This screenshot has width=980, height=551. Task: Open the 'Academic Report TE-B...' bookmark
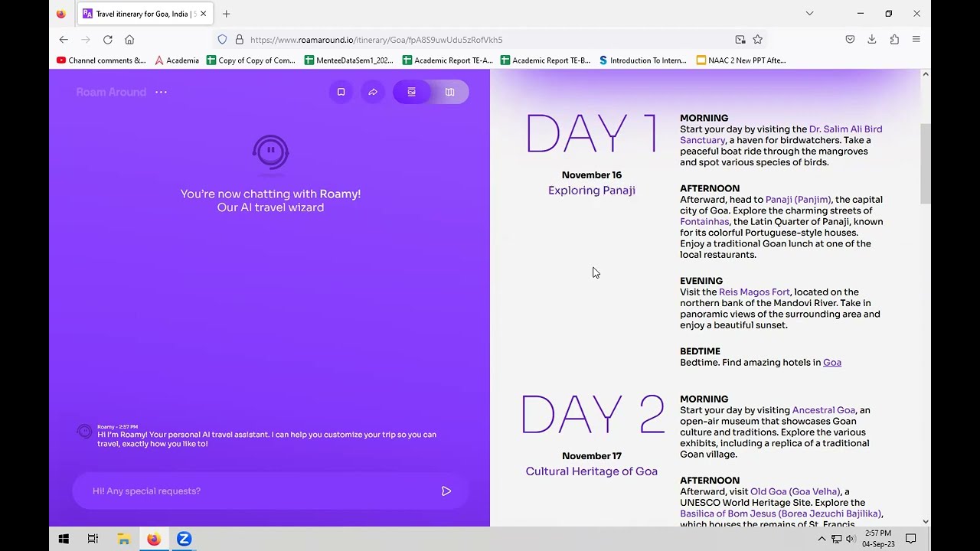[546, 60]
